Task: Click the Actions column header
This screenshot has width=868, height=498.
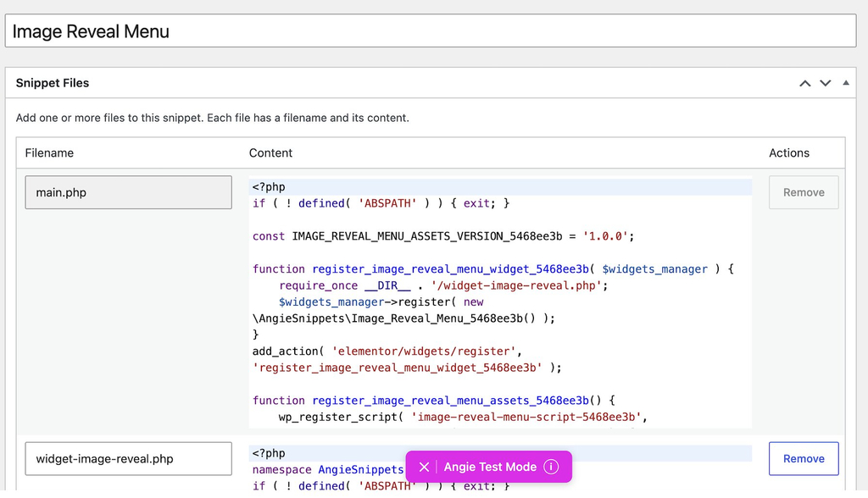Action: click(789, 152)
